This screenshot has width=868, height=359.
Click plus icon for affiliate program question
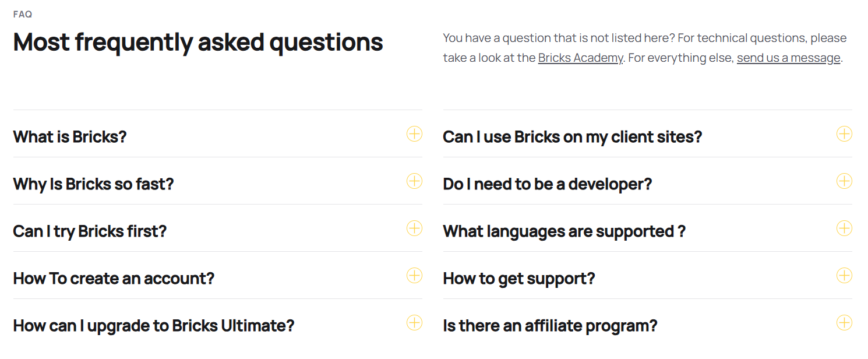click(x=844, y=323)
